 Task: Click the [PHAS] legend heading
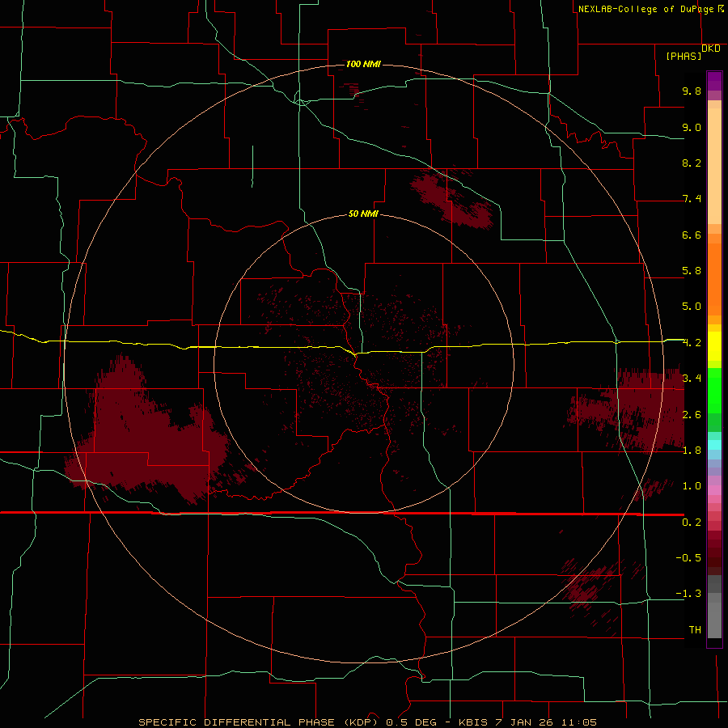tap(684, 56)
